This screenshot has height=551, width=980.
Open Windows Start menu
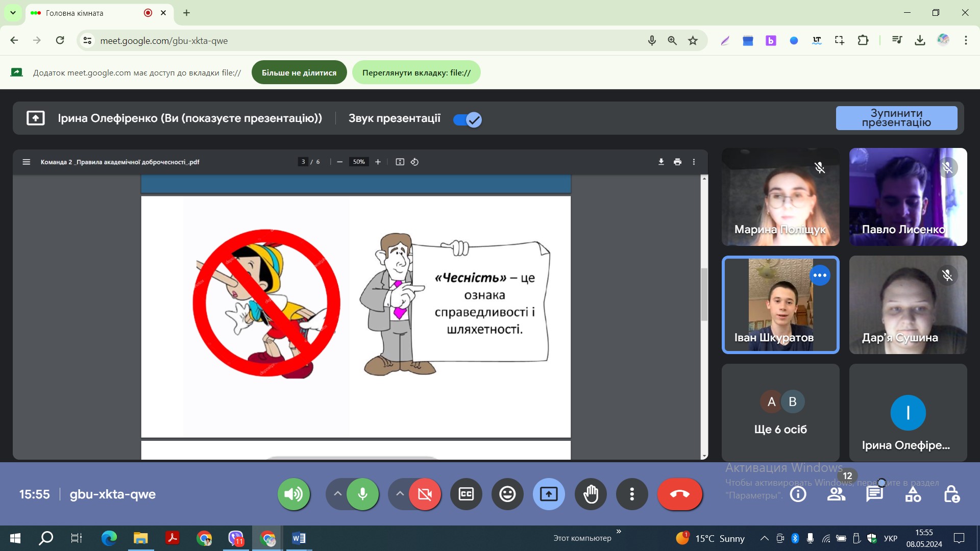[x=15, y=538]
